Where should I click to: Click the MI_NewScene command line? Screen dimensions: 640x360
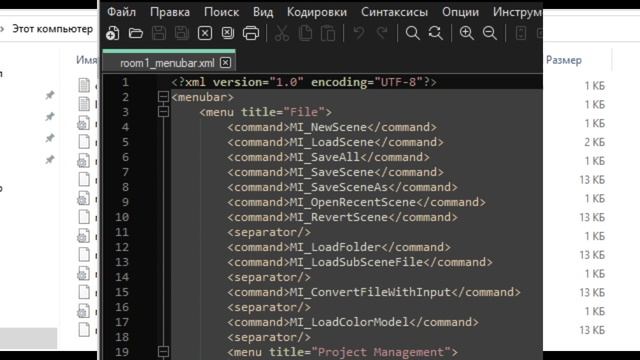[332, 127]
